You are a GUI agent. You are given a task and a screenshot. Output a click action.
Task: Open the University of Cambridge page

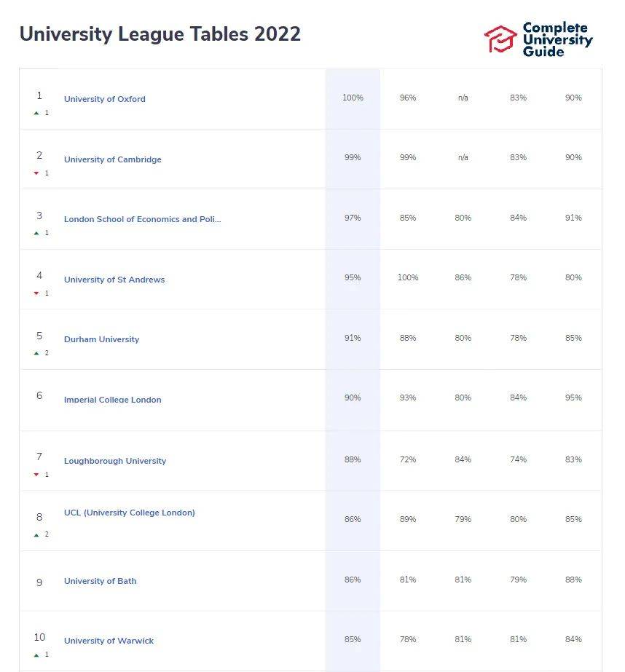pyautogui.click(x=113, y=159)
